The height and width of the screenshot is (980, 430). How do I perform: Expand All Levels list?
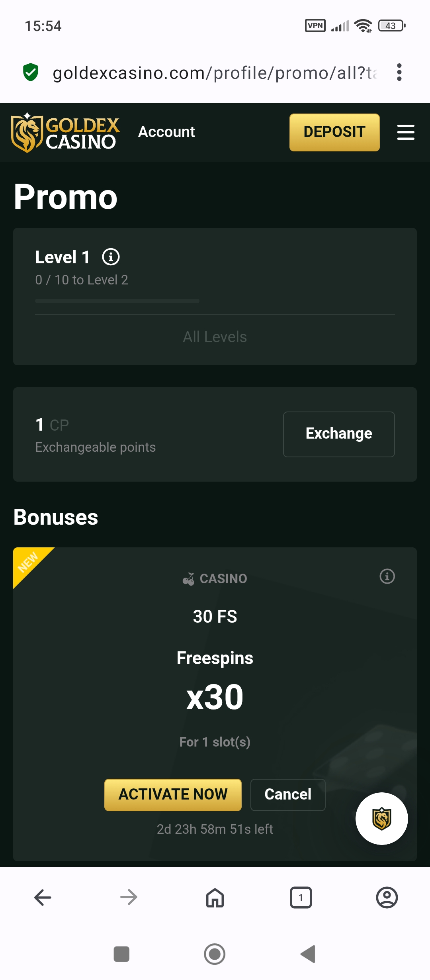point(215,337)
